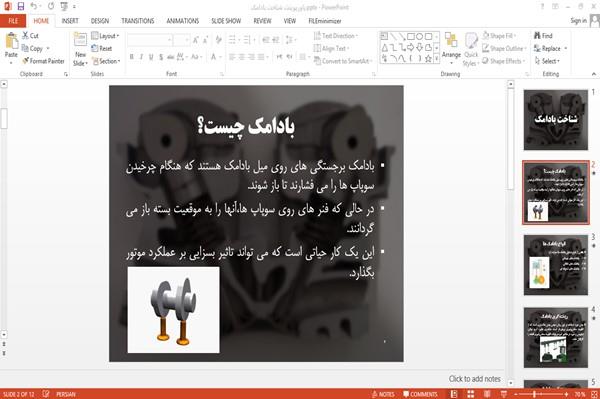Image resolution: width=600 pixels, height=399 pixels.
Task: Click the Undo arrow
Action: coord(34,7)
